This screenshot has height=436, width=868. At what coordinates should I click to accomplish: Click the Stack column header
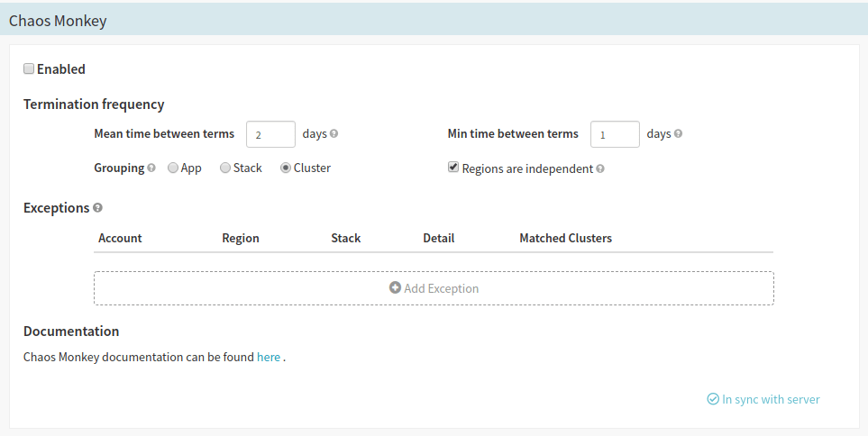point(346,238)
